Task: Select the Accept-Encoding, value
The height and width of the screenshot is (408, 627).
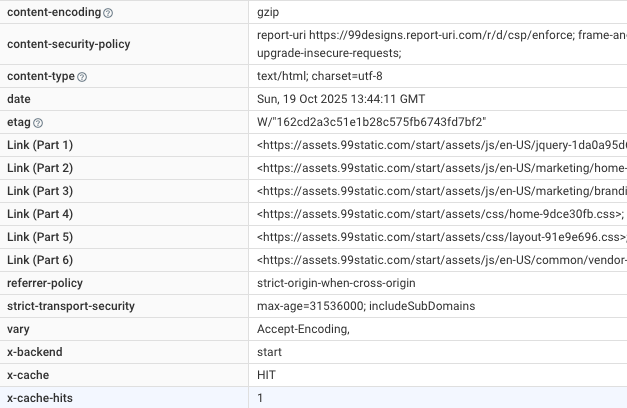Action: [x=303, y=329]
